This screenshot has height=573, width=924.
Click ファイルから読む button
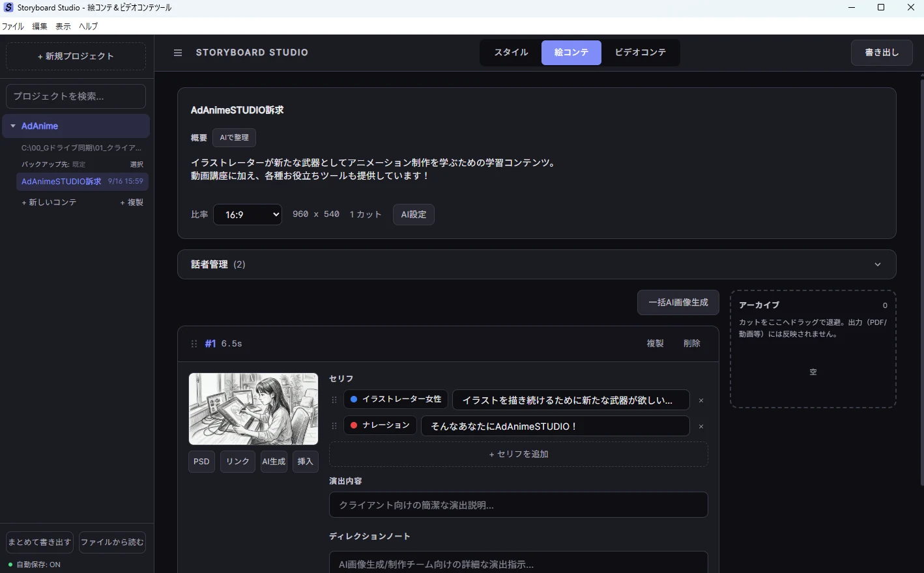click(x=112, y=542)
